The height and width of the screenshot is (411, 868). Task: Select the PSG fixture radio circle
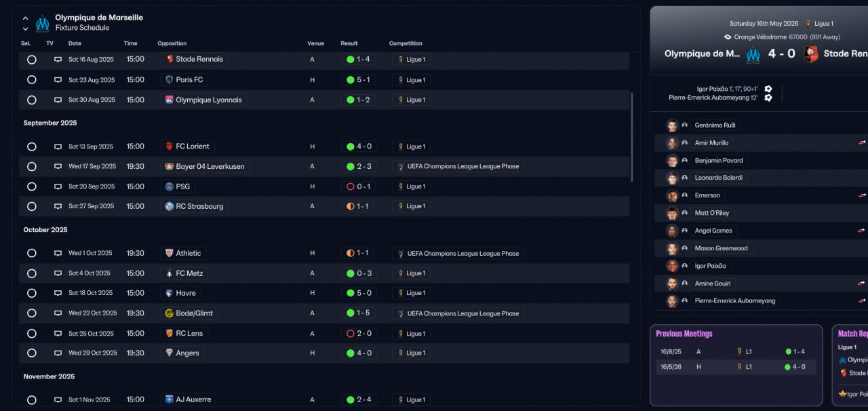(32, 187)
